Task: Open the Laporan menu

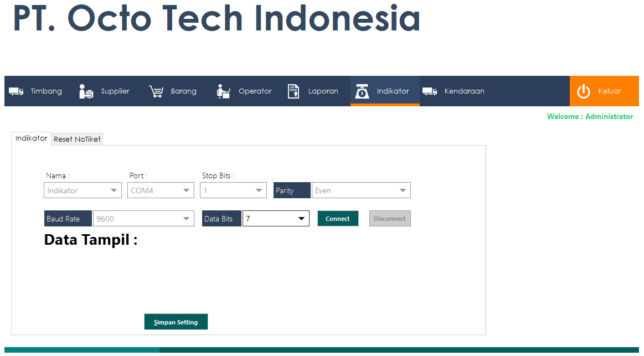Action: tap(323, 91)
